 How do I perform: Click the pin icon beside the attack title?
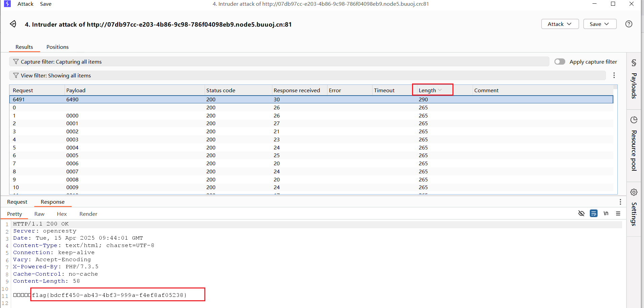coord(13,24)
